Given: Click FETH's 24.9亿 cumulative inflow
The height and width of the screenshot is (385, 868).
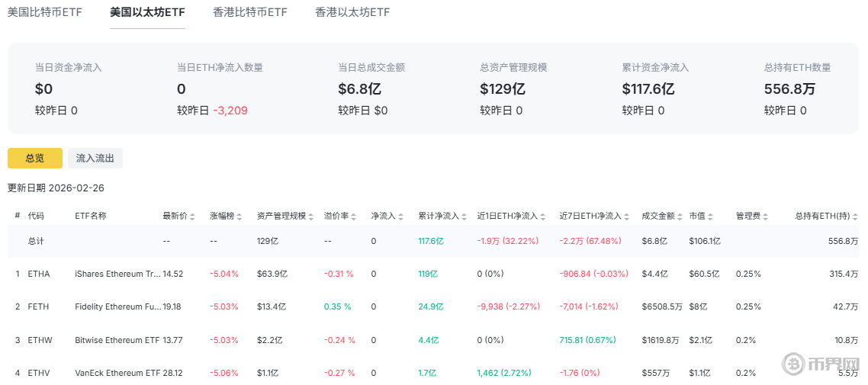Looking at the screenshot, I should point(430,307).
